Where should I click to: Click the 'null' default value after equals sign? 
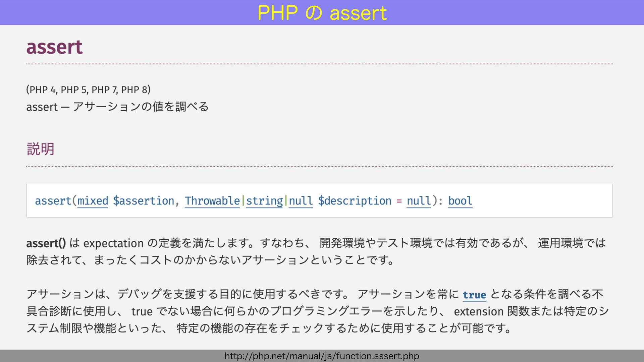419,201
